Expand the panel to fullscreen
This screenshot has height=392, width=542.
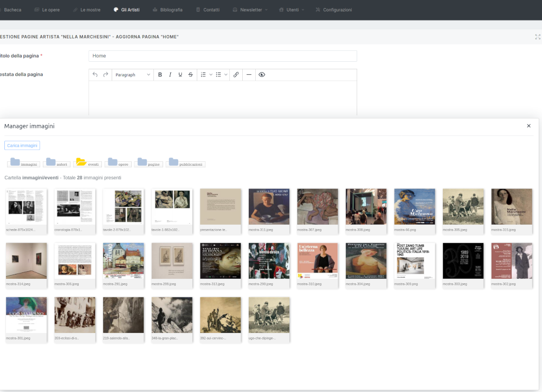coord(538,37)
